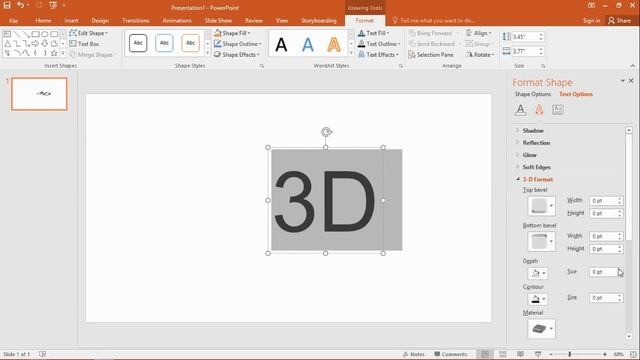Viewport: 640px width, 360px height.
Task: Click the rotation handle above the shape
Action: click(326, 132)
